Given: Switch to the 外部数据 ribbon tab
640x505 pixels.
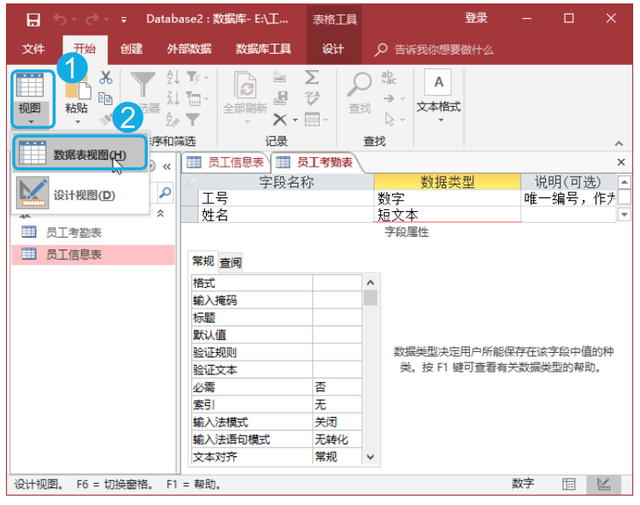Looking at the screenshot, I should click(x=189, y=49).
